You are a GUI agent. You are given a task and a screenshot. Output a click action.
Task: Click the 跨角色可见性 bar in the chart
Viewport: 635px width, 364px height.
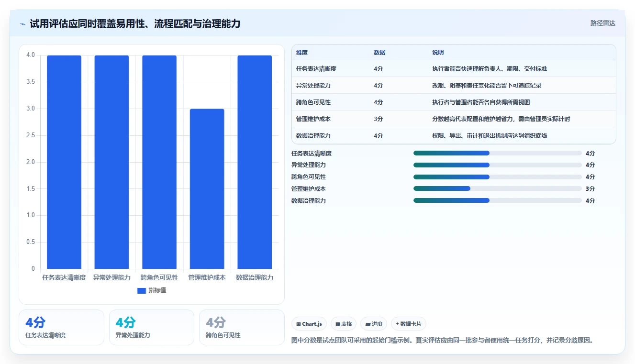point(159,162)
